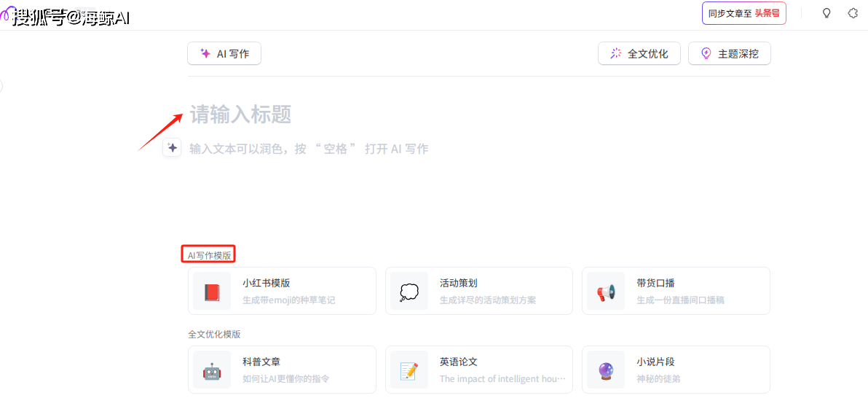This screenshot has width=868, height=417.
Task: Click 同步文章至头条号 sync button
Action: point(743,13)
